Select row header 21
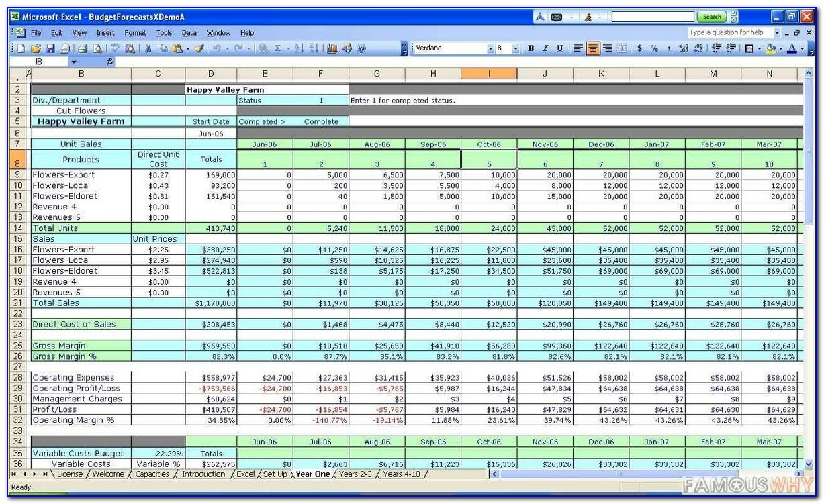 pos(17,303)
